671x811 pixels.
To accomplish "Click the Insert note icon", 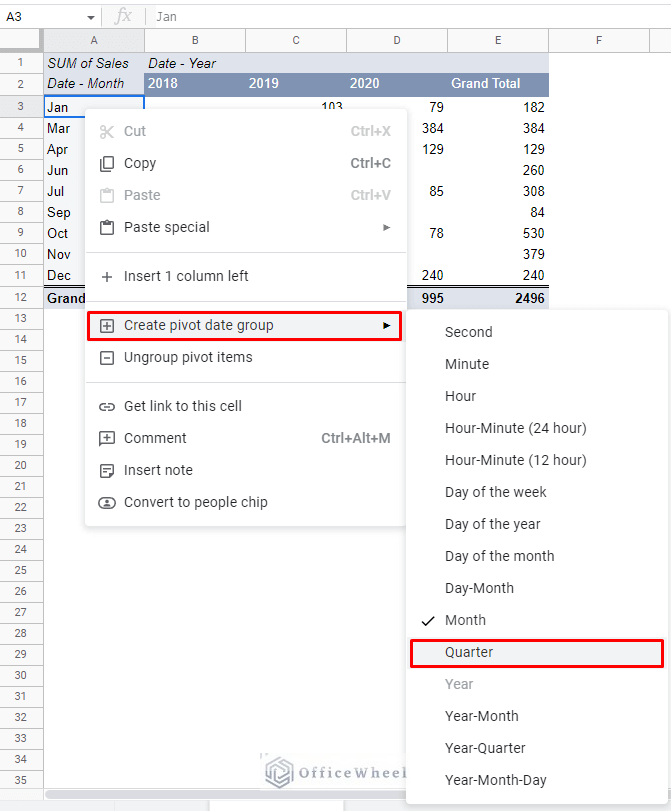I will tap(107, 470).
